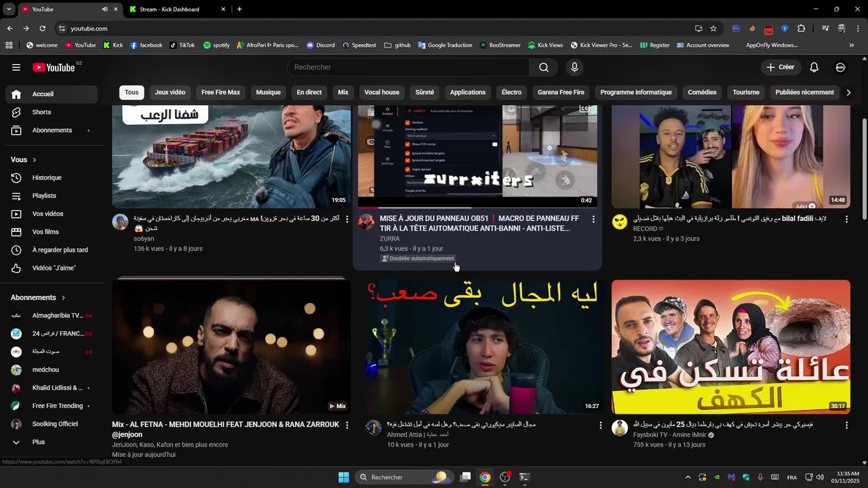Image resolution: width=868 pixels, height=488 pixels.
Task: Bookmark this page with star icon
Action: 713,28
